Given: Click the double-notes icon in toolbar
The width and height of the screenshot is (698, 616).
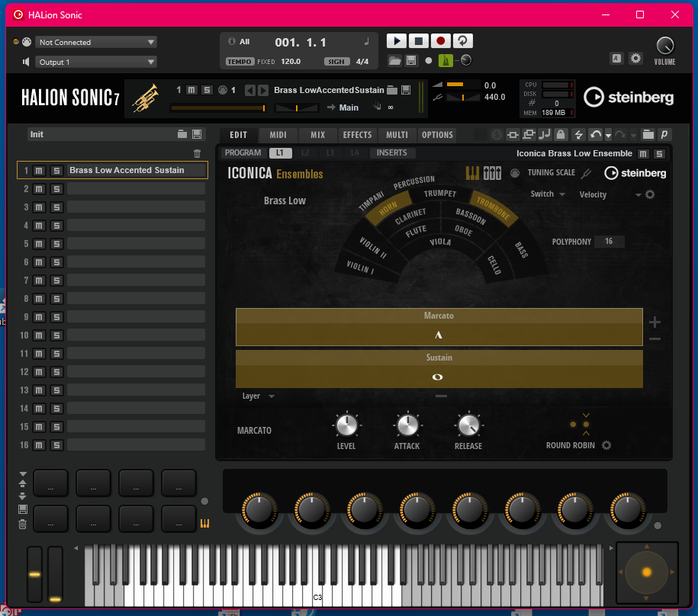Looking at the screenshot, I should tap(545, 134).
